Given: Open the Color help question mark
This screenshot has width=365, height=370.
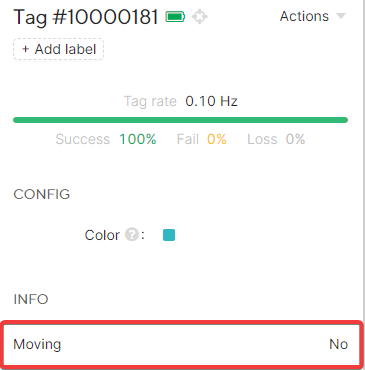Looking at the screenshot, I should coord(132,234).
